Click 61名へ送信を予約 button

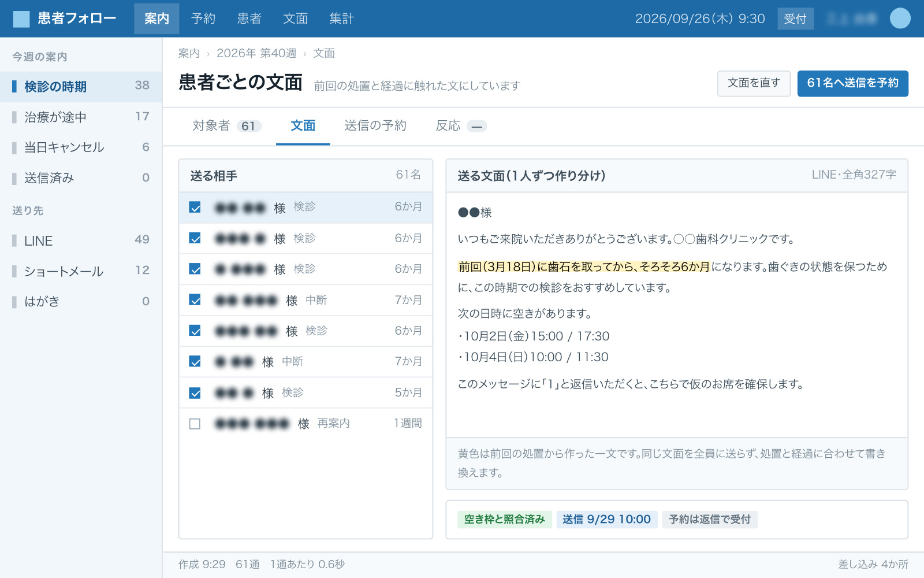(852, 83)
